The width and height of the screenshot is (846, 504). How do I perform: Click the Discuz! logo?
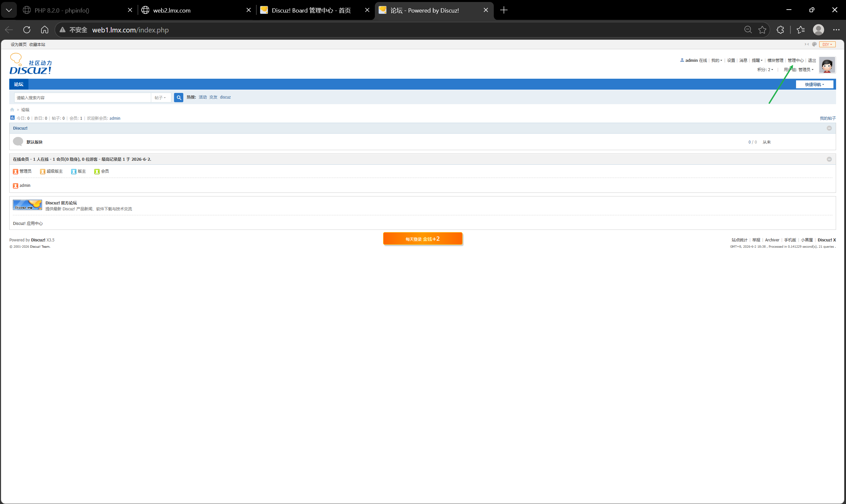point(30,64)
